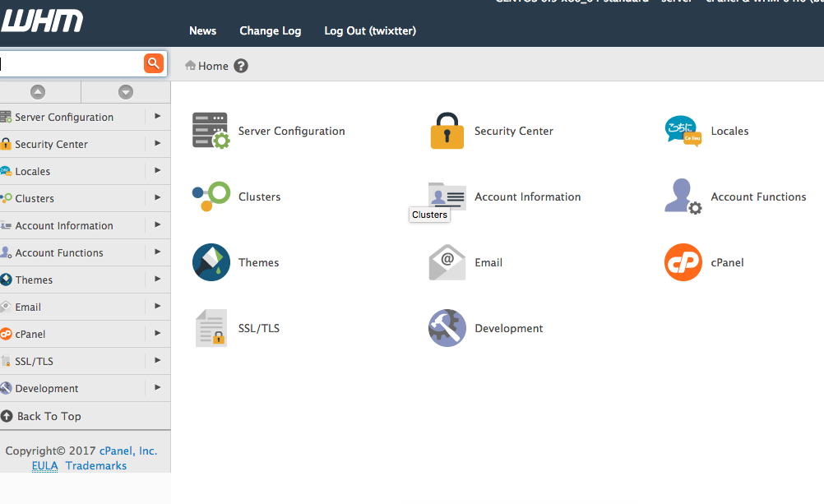Open the cPanel, Inc. link
Image resolution: width=824 pixels, height=504 pixels.
coord(128,451)
